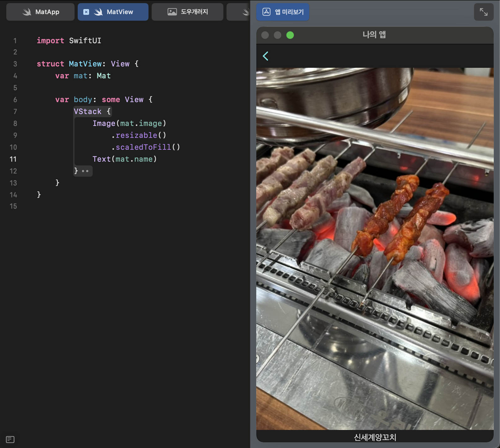Open the documentation panel icon at the bottom left
This screenshot has height=448, width=500.
click(10, 440)
